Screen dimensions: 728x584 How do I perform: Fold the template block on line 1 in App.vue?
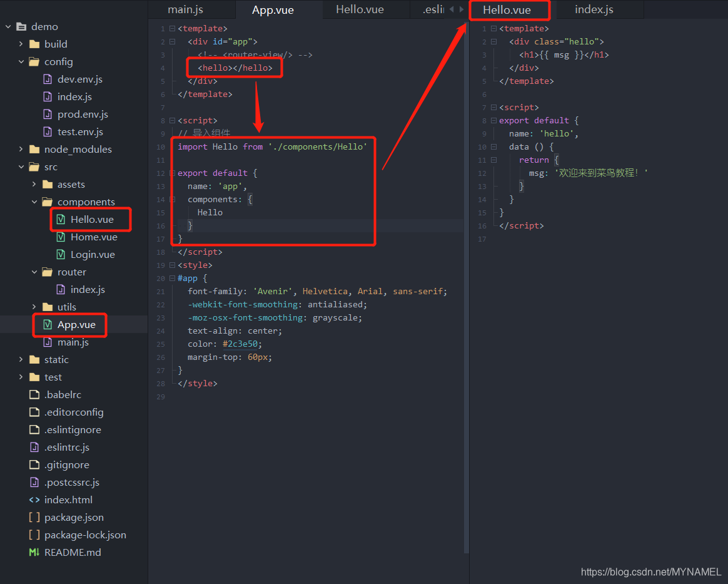tap(172, 28)
